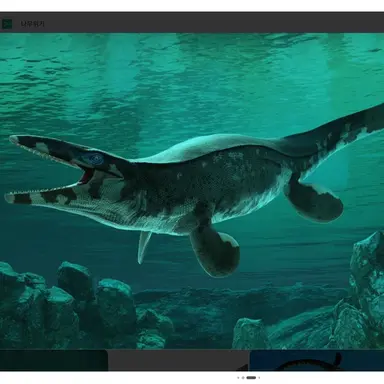
Task: Click the reptile's open red mouth
Action: pyautogui.click(x=87, y=175)
